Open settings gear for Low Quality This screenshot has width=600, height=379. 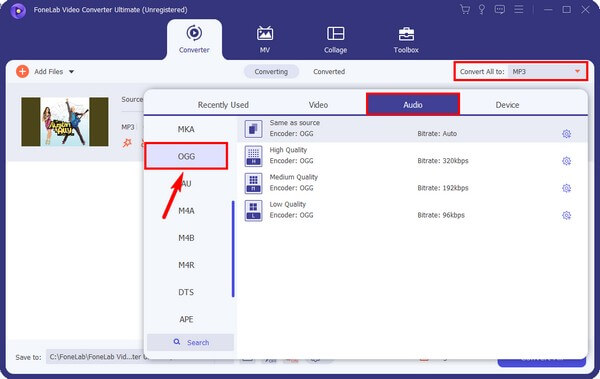pos(566,215)
